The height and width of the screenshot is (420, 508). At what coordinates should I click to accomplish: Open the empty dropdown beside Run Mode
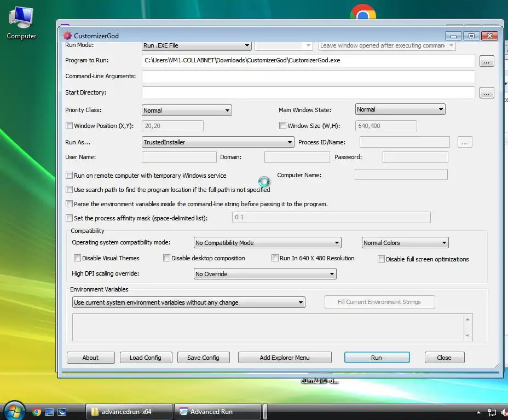pyautogui.click(x=284, y=45)
